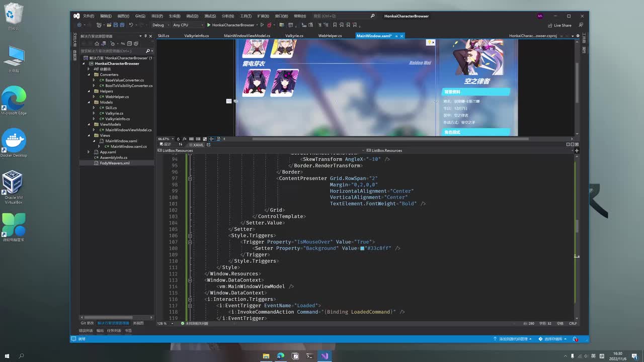
Task: Click the Save All toolbar icon
Action: pos(122,25)
